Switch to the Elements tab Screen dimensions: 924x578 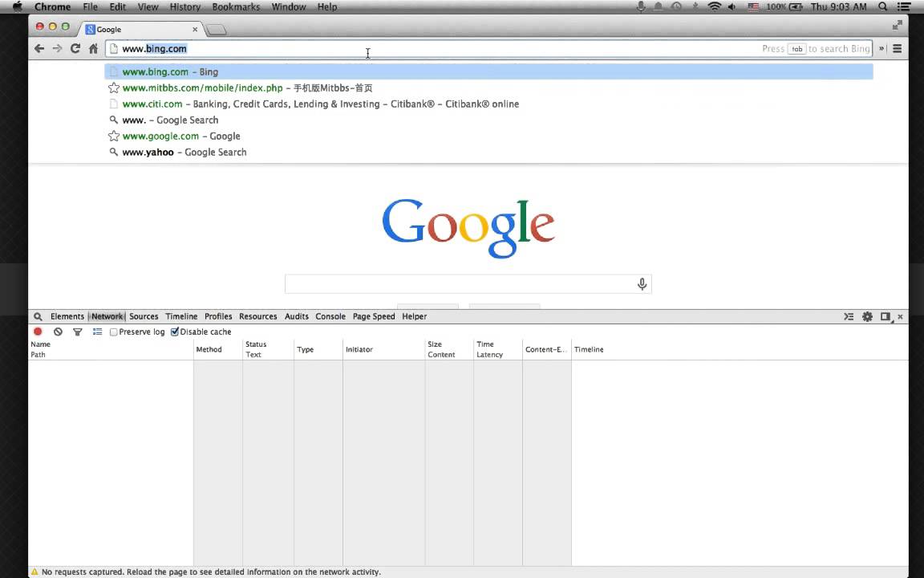[x=67, y=317]
